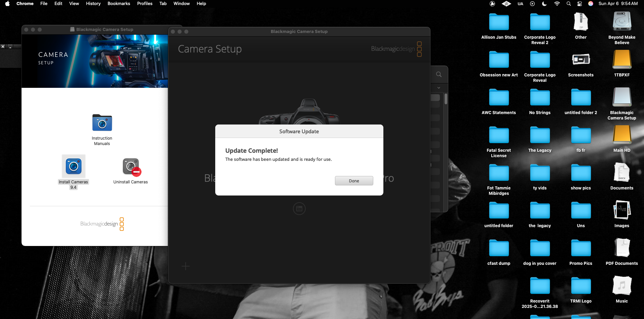Select untitled folder 2
Image resolution: width=644 pixels, height=319 pixels.
pyautogui.click(x=581, y=98)
